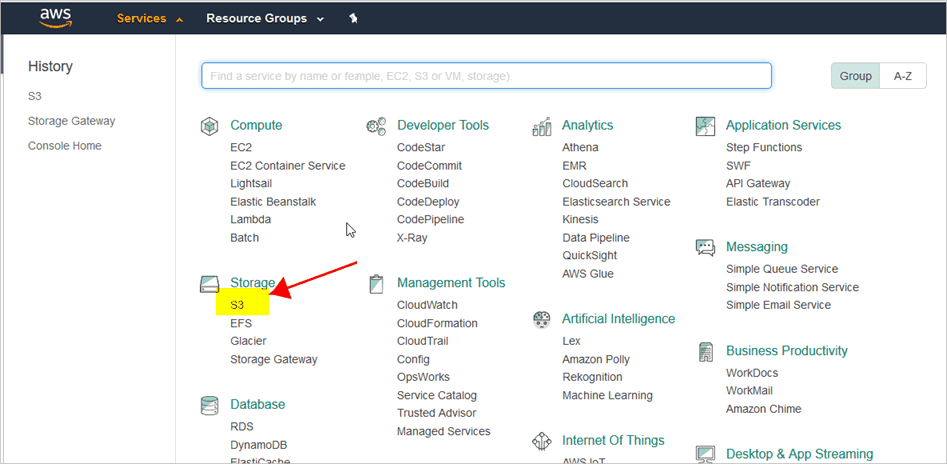Click the Database category cylinder icon
This screenshot has height=464, width=947.
coord(209,405)
